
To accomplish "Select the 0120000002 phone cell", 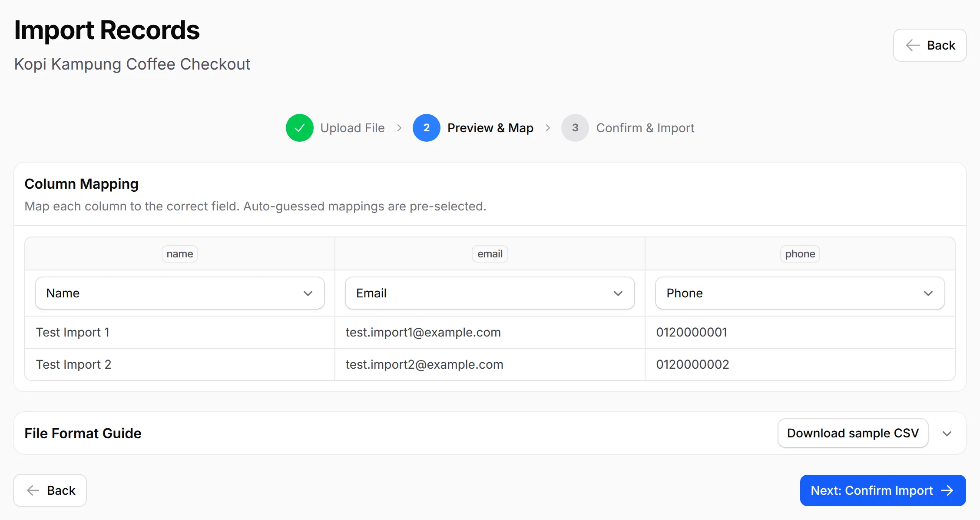I will (800, 364).
